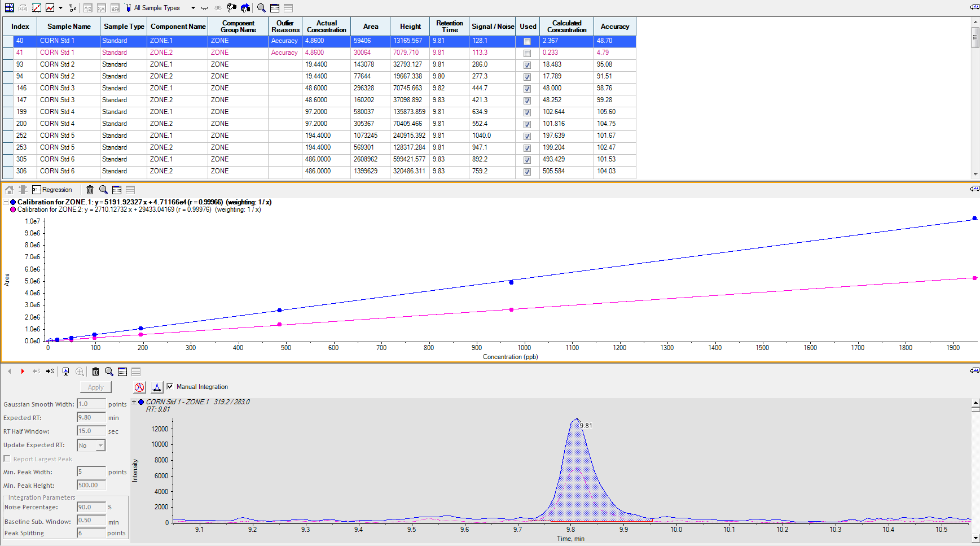Click the sample injection filter icon in the toolbar

pyautogui.click(x=128, y=7)
